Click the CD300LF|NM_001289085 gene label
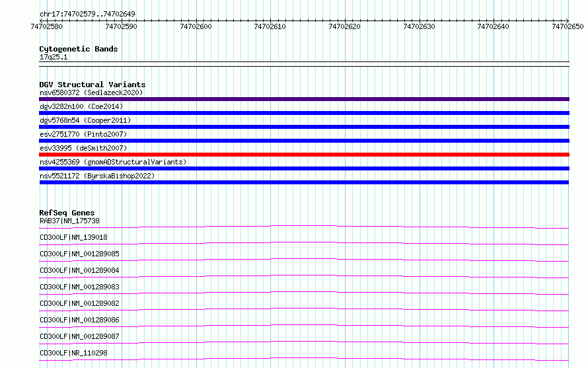 [x=79, y=254]
